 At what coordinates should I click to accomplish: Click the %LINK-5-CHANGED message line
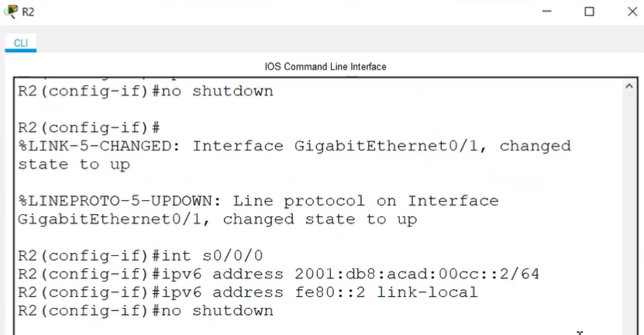pos(294,146)
